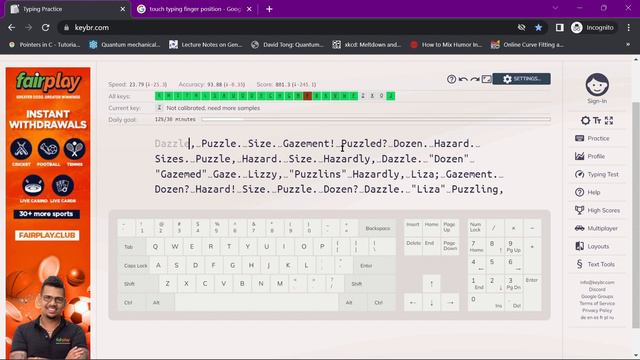Switch to the touch typing finger position tab
Viewport: 640px width, 360px height.
click(194, 9)
